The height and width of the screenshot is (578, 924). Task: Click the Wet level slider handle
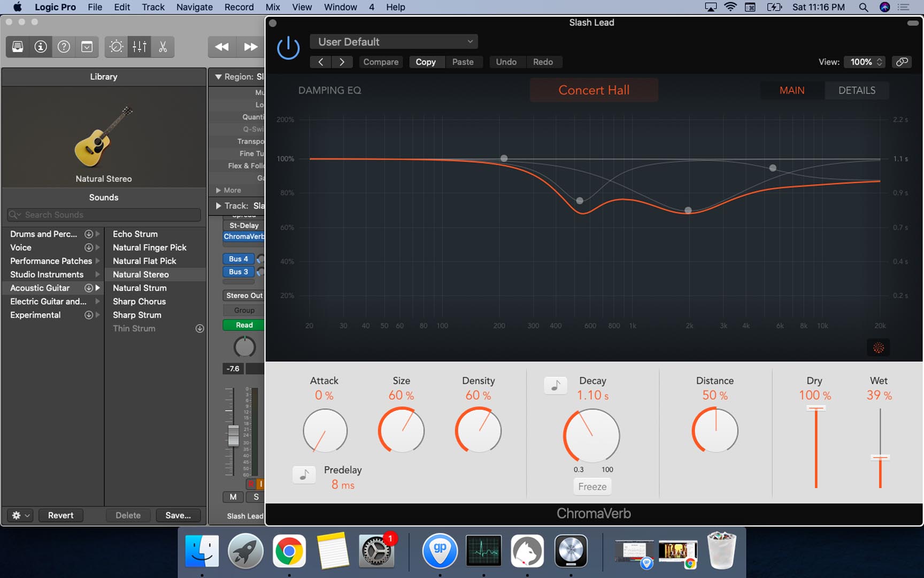point(880,457)
